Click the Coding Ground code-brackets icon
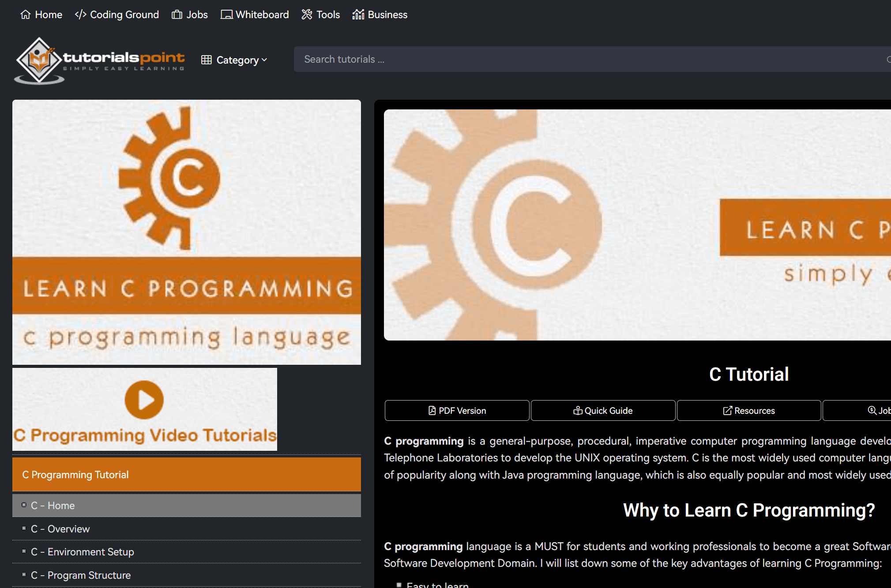The width and height of the screenshot is (891, 588). click(80, 15)
